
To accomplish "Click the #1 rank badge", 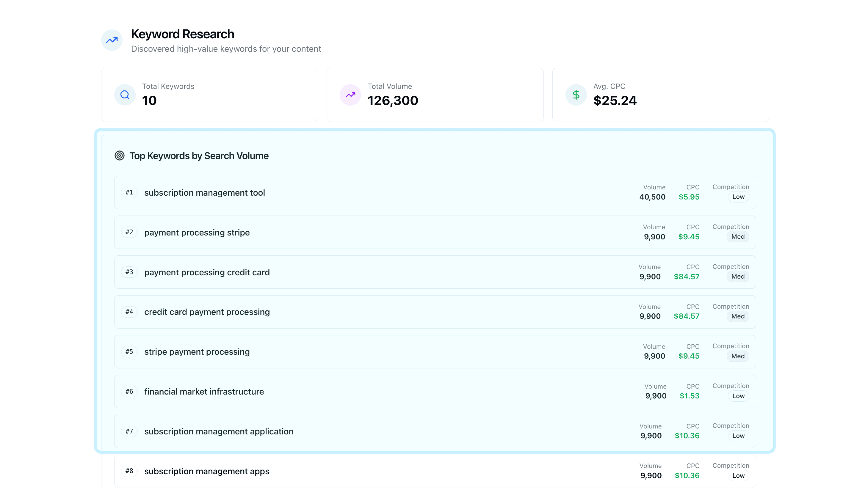I will [x=129, y=192].
